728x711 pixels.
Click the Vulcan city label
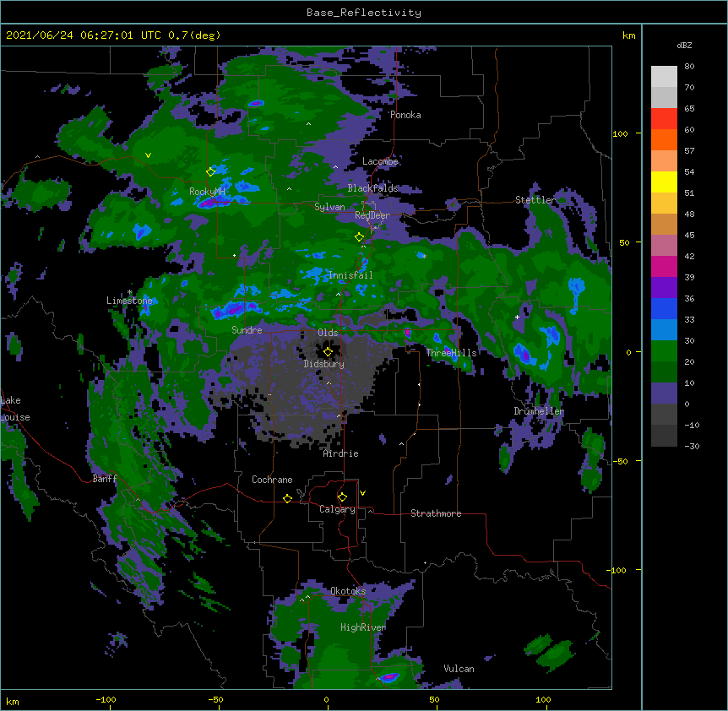click(x=459, y=669)
